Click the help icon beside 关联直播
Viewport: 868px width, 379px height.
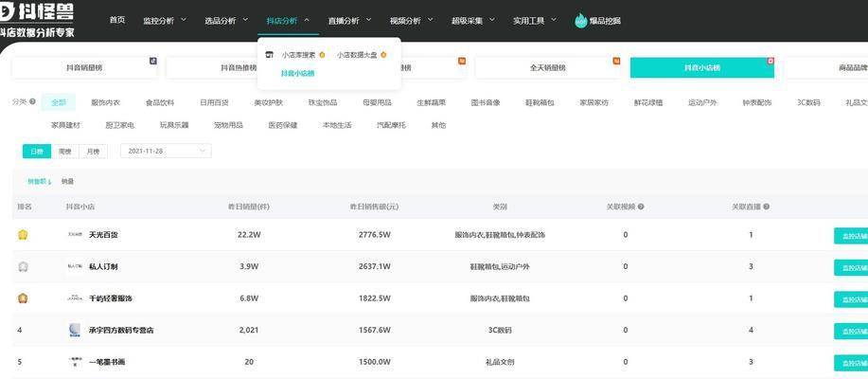tap(766, 207)
